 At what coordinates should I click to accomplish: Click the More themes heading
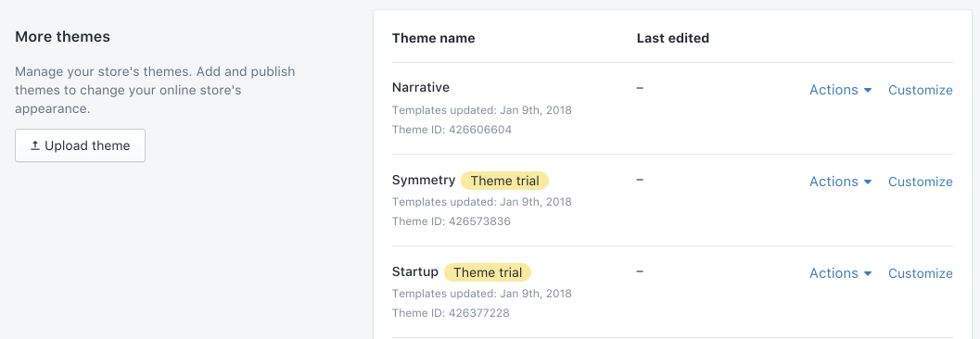tap(62, 37)
